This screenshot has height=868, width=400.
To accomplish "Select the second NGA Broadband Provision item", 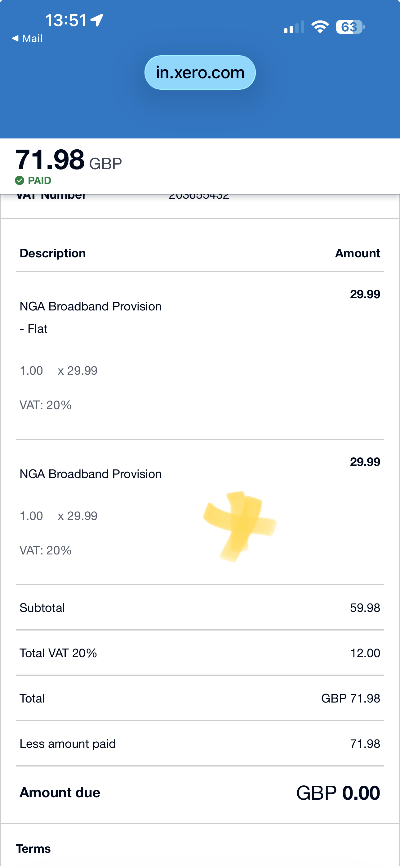I will 91,474.
